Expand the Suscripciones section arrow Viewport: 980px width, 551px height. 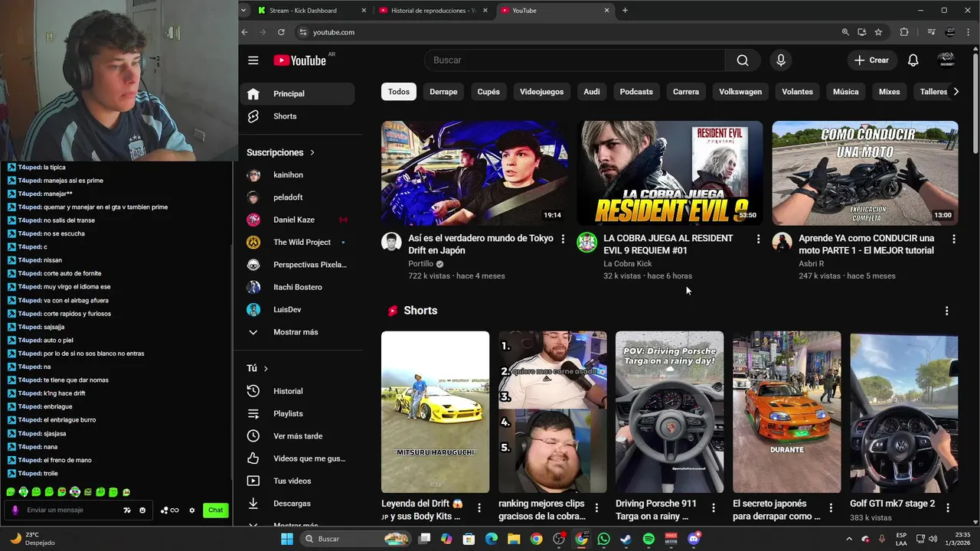pyautogui.click(x=312, y=153)
